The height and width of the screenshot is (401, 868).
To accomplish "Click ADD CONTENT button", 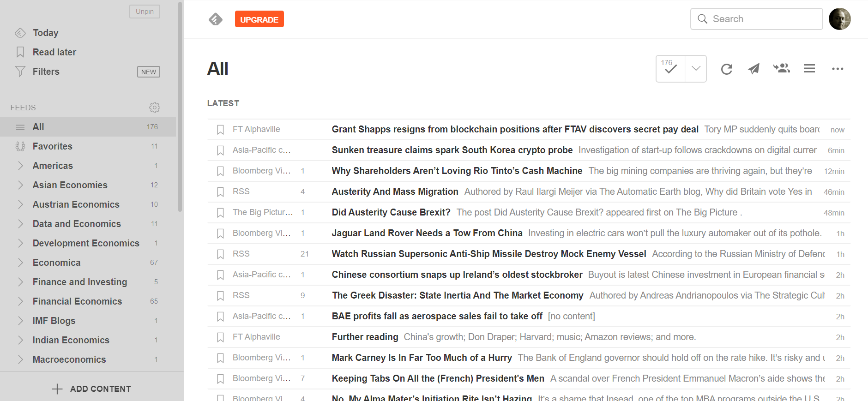I will (x=91, y=389).
